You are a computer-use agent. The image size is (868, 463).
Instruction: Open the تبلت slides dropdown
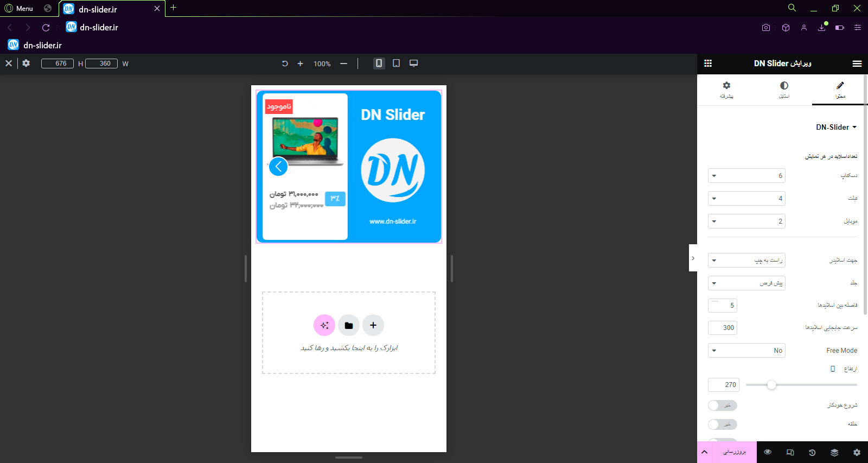pyautogui.click(x=746, y=198)
